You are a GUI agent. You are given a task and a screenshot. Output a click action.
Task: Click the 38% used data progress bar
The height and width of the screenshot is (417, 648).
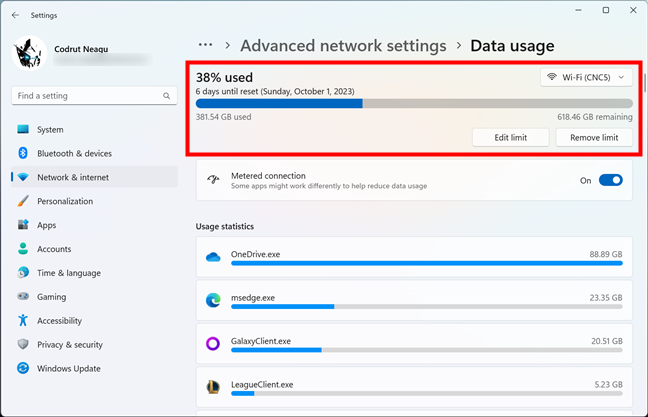click(414, 103)
